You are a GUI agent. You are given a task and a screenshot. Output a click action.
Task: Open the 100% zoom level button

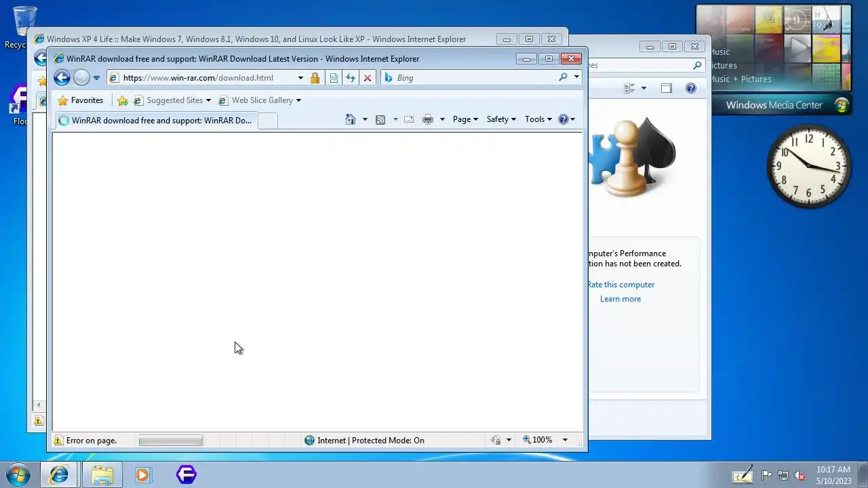[x=537, y=440]
